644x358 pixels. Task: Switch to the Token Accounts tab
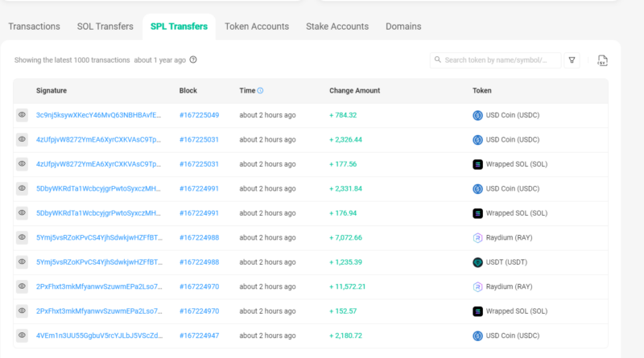[256, 27]
